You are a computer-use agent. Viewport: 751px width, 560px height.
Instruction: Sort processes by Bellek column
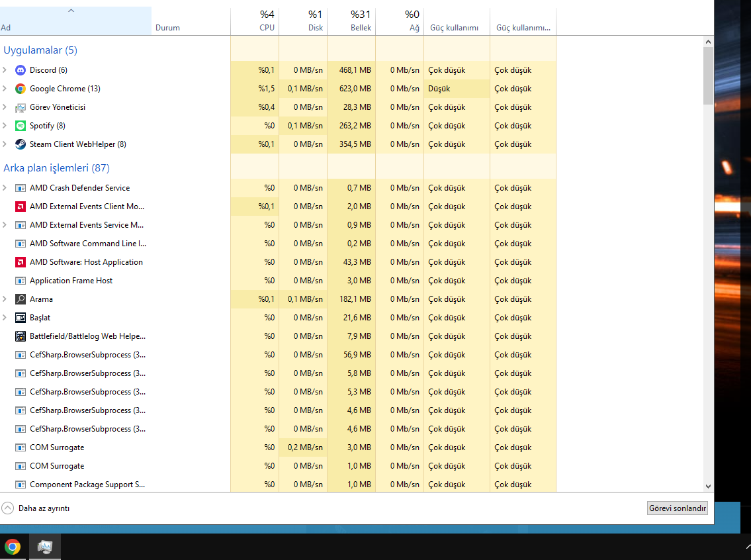pyautogui.click(x=351, y=21)
